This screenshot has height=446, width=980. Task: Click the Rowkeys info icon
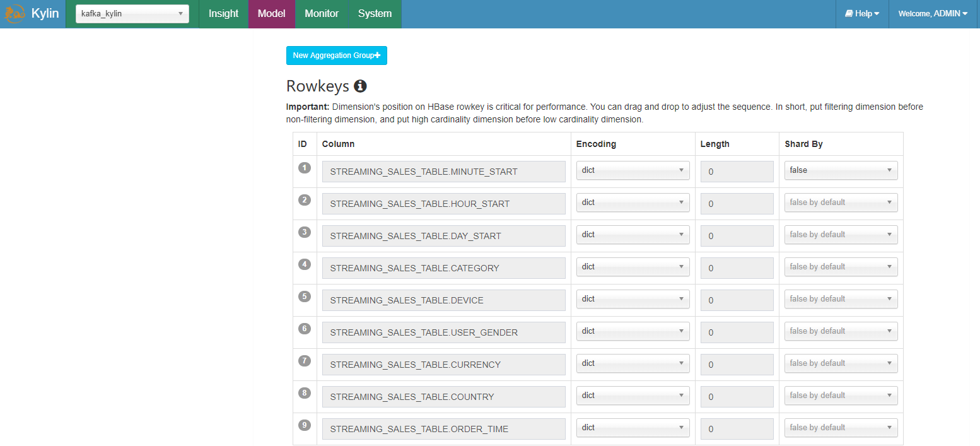pyautogui.click(x=360, y=86)
